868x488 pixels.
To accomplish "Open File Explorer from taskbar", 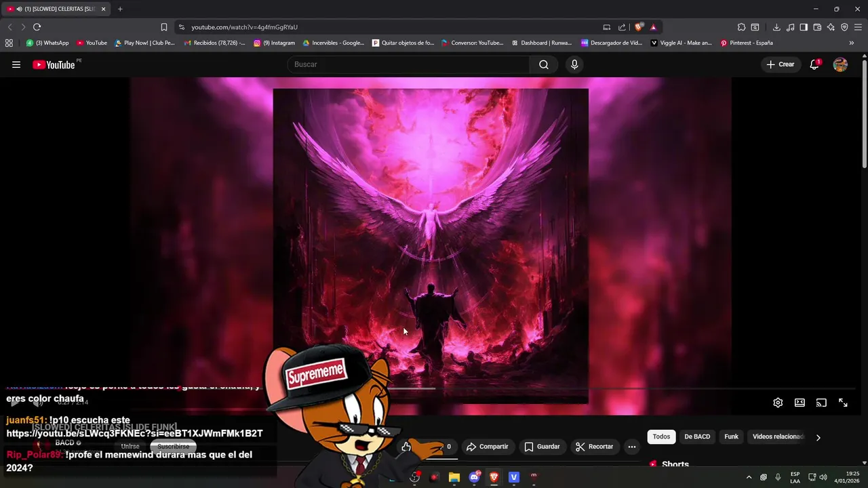I will (x=454, y=477).
